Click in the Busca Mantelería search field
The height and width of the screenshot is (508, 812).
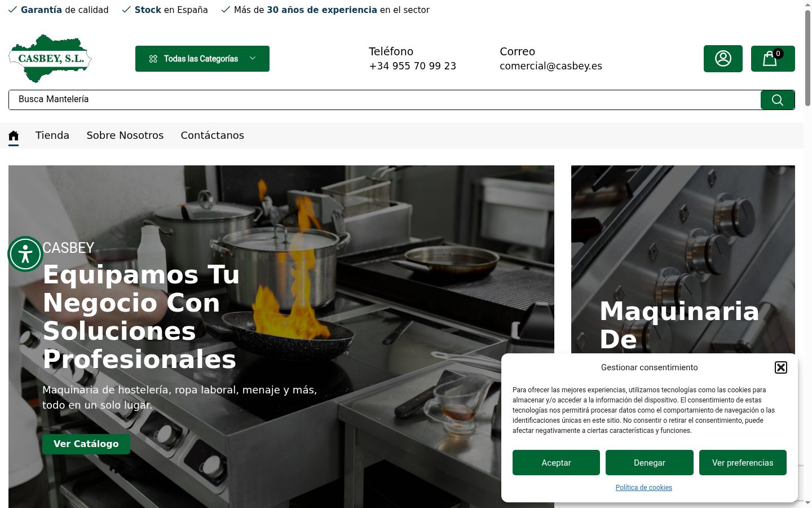click(x=385, y=100)
